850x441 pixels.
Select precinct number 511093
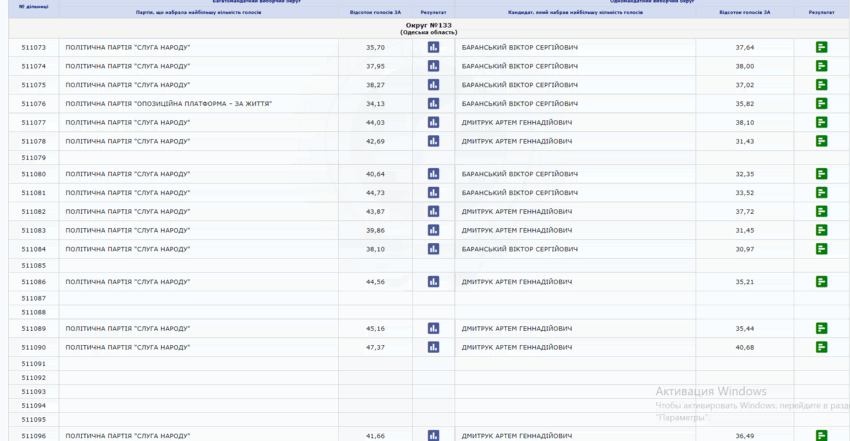34,392
